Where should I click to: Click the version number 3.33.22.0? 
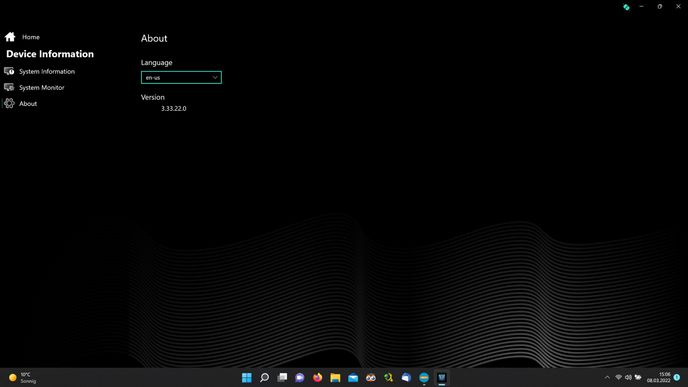[174, 108]
